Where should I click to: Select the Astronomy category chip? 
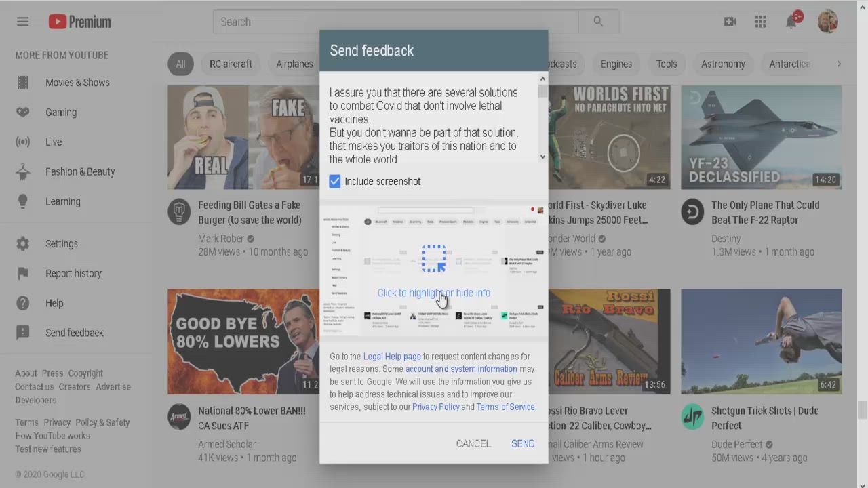pos(723,64)
